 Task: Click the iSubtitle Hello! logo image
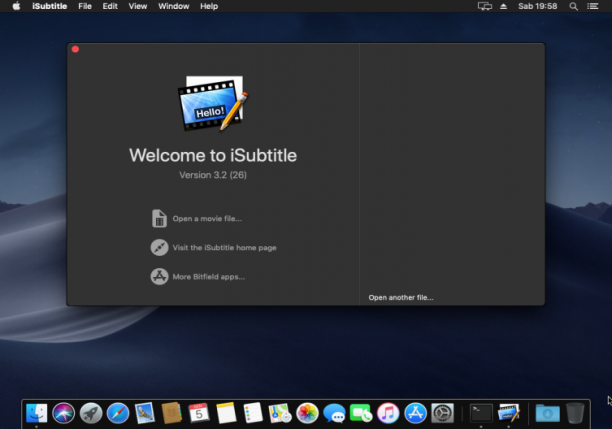[x=213, y=103]
